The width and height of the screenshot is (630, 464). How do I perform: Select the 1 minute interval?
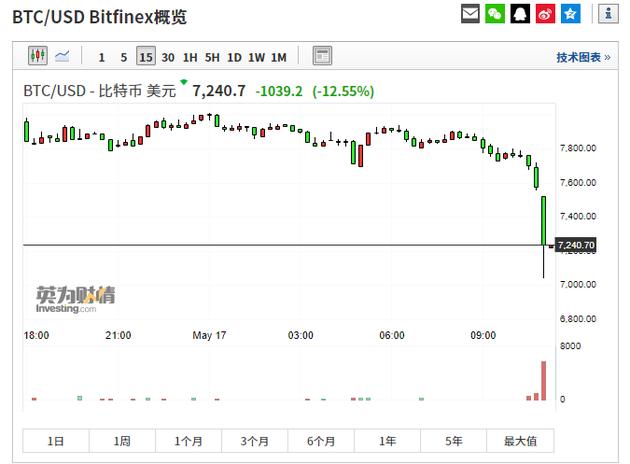102,57
